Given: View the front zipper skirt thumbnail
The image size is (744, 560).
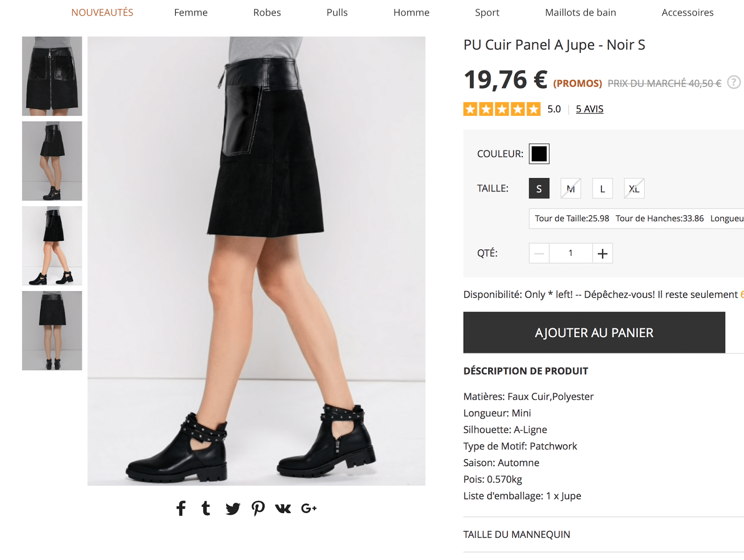Looking at the screenshot, I should (x=52, y=76).
